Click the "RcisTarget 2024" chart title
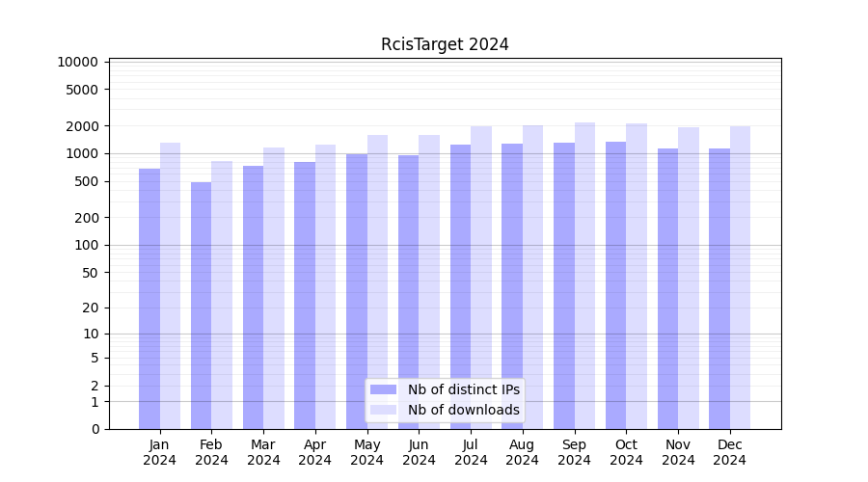868x482 pixels. coord(445,44)
